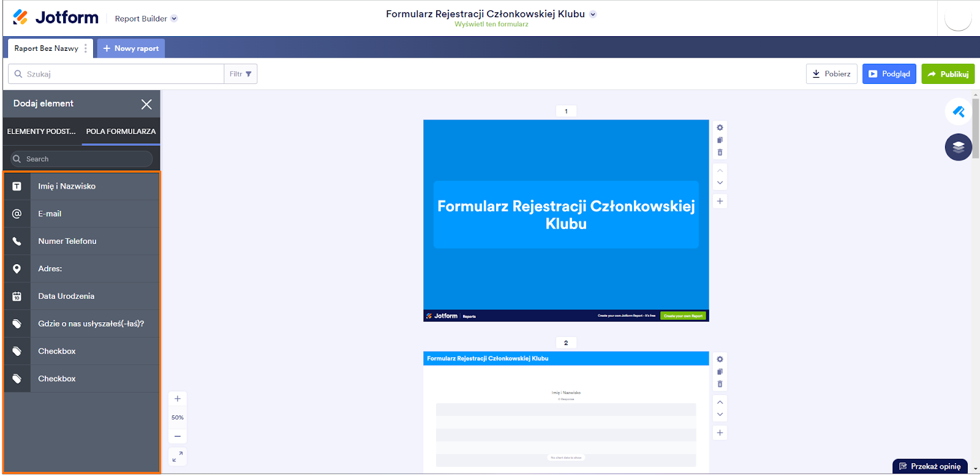Screen dimensions: 980x476
Task: Open the layers panel icon
Action: (959, 147)
